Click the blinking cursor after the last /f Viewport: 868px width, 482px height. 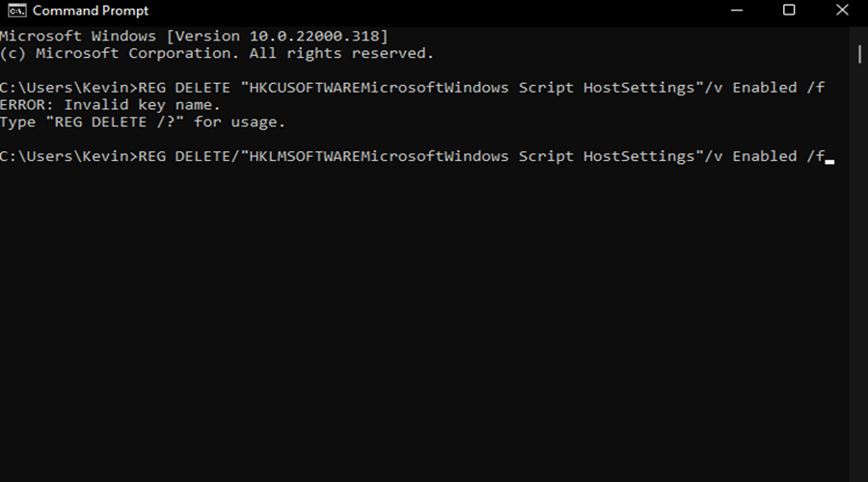pyautogui.click(x=829, y=162)
